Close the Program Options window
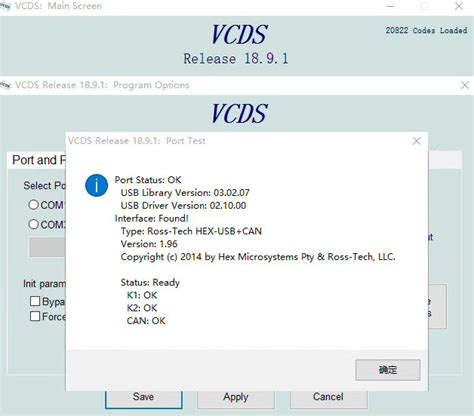The width and height of the screenshot is (474, 416). 465,85
